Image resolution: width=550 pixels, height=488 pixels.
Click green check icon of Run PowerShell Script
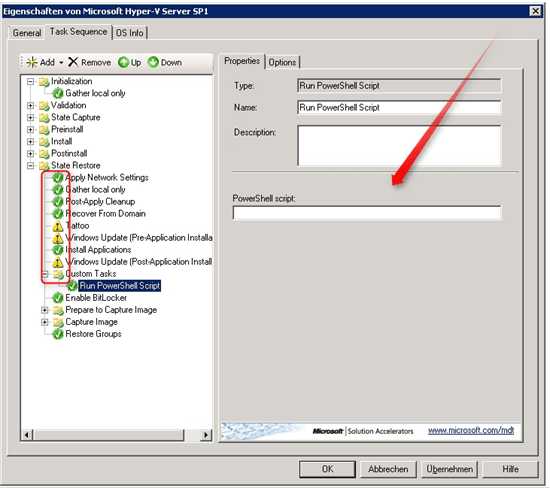(x=72, y=286)
